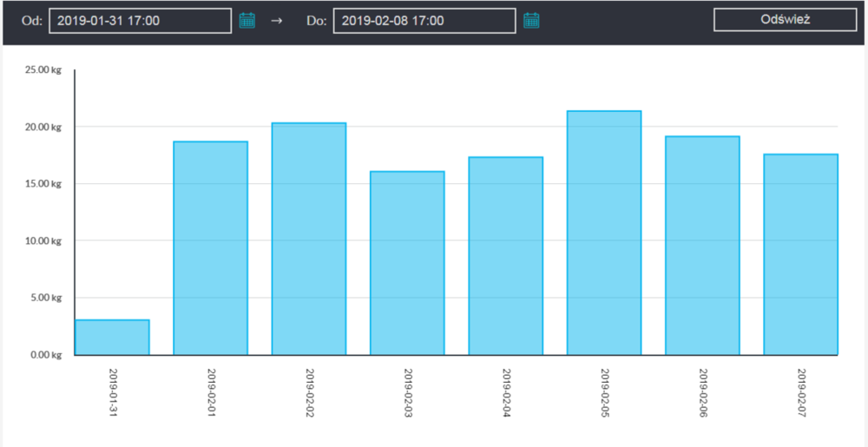Click the 25.00 kg axis label

pyautogui.click(x=42, y=70)
